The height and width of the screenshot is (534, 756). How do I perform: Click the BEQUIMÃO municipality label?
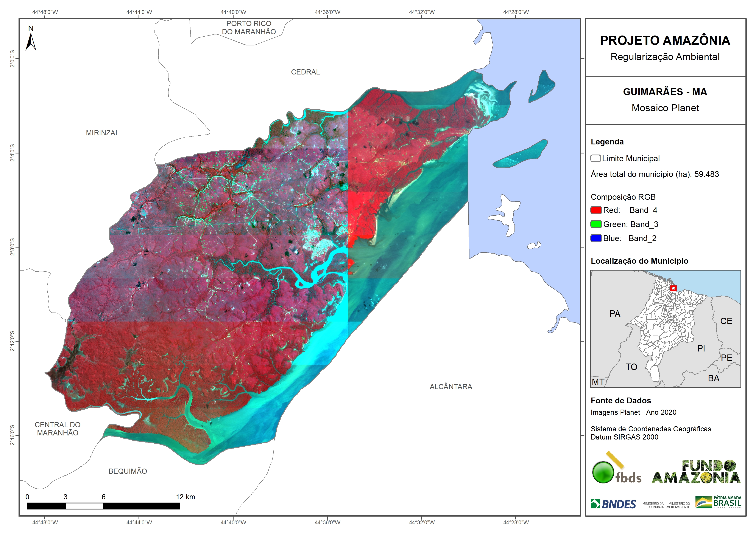tap(128, 472)
